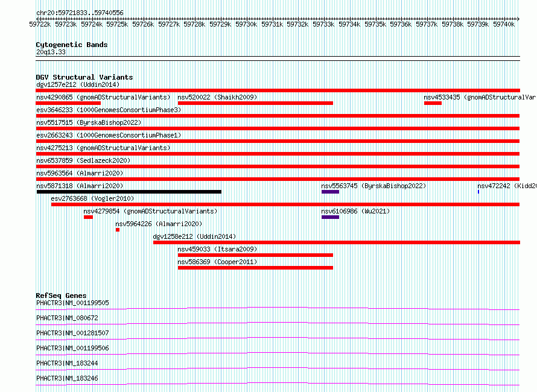
Task: Click the chr20:59721833..59740556 region label
Action: (80, 13)
